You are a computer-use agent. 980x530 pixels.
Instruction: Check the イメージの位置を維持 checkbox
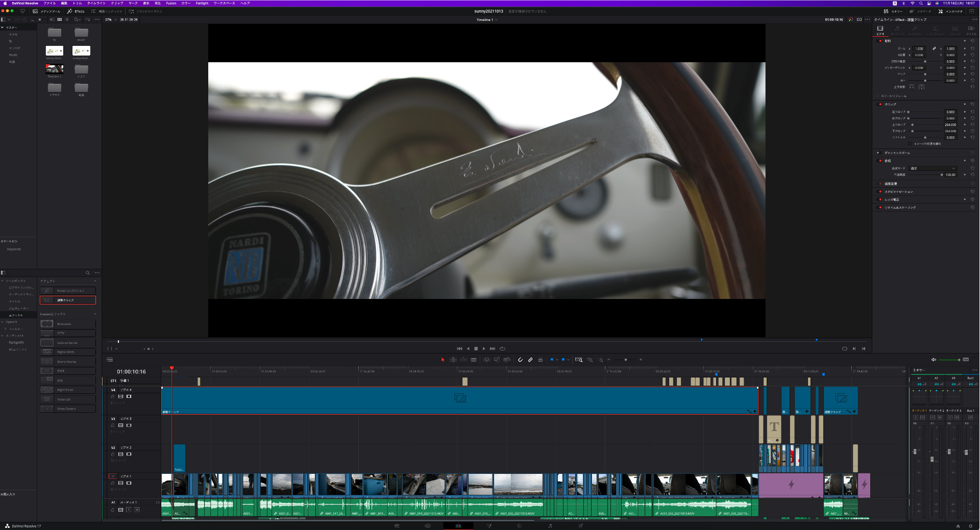tap(910, 144)
